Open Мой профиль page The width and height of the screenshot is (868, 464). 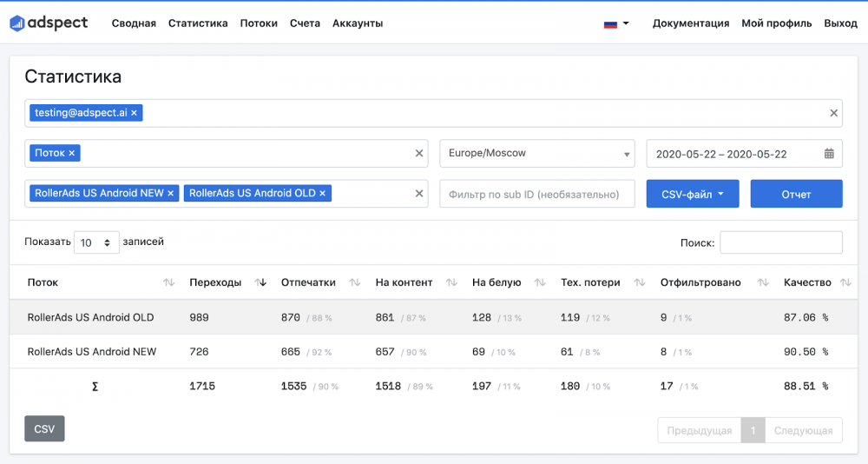[777, 23]
